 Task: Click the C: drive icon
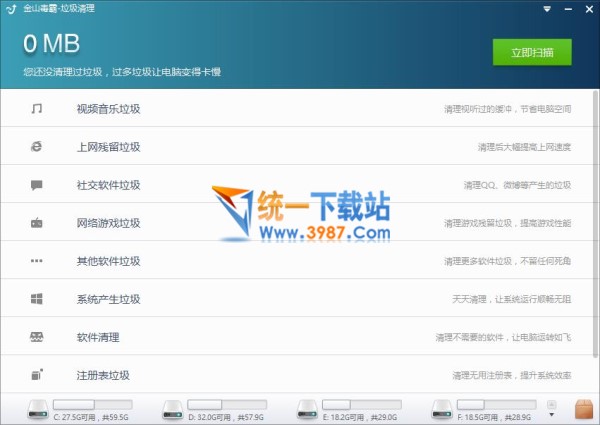[38, 410]
